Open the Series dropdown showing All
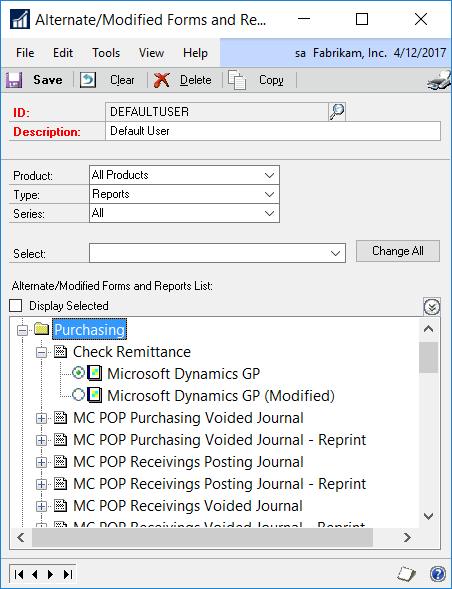Viewport: 452px width, 589px height. pyautogui.click(x=184, y=213)
